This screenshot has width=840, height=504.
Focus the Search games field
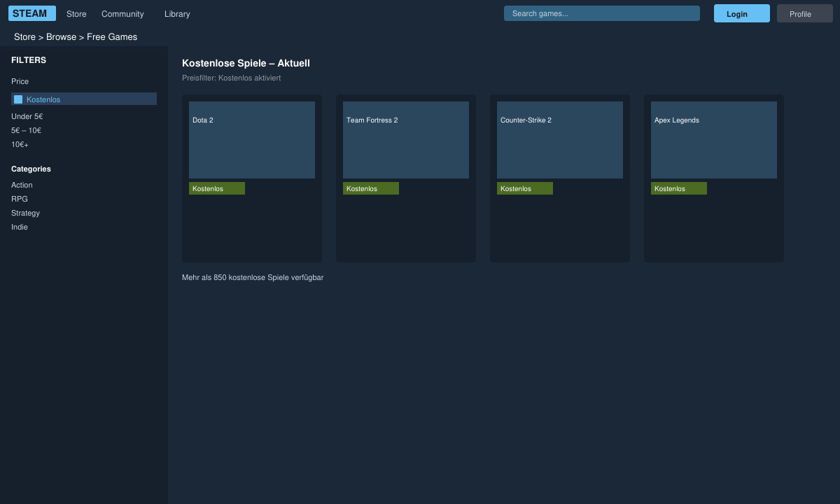pos(602,13)
